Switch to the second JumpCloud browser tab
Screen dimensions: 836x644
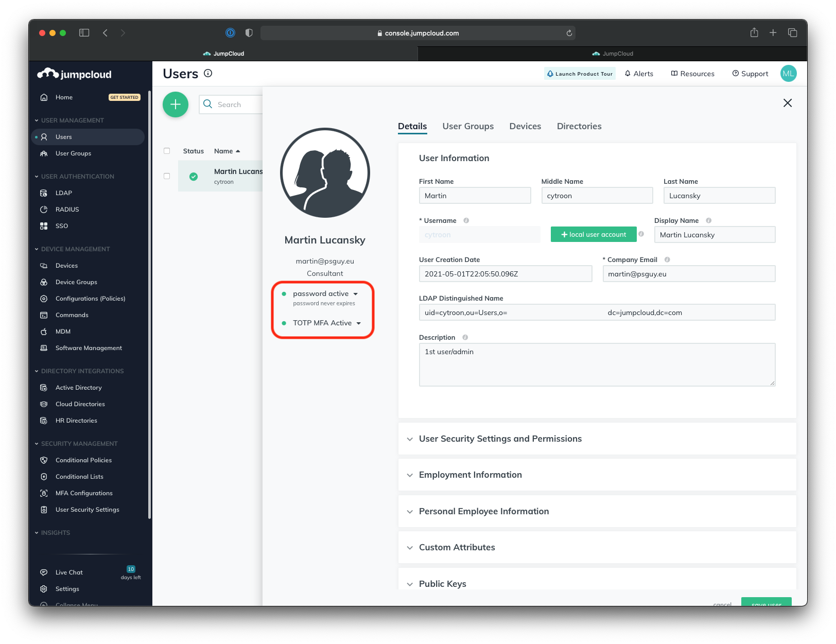point(613,54)
